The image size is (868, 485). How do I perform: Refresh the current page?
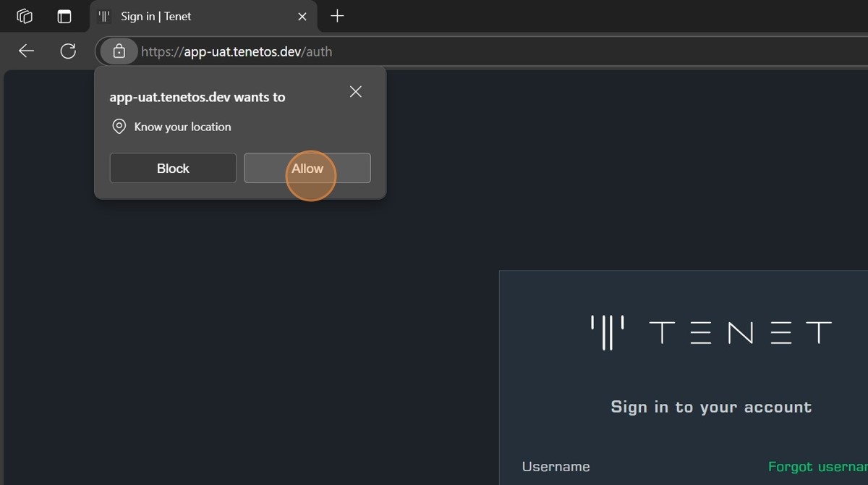pos(68,51)
